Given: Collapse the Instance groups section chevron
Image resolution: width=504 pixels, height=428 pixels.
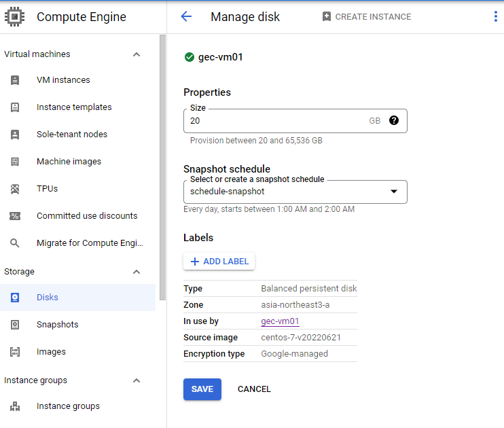Looking at the screenshot, I should pos(137,380).
